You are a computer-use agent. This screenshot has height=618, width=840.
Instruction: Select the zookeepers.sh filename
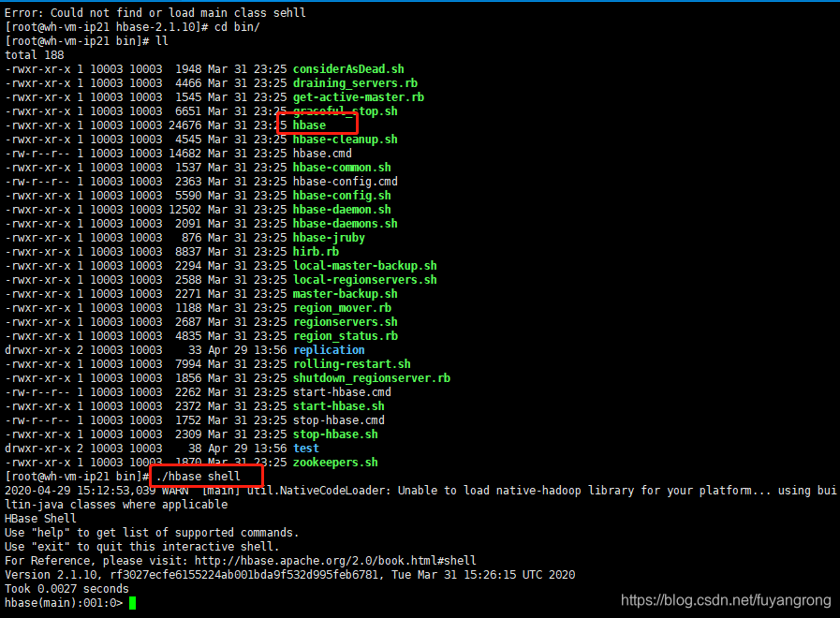[x=335, y=462]
